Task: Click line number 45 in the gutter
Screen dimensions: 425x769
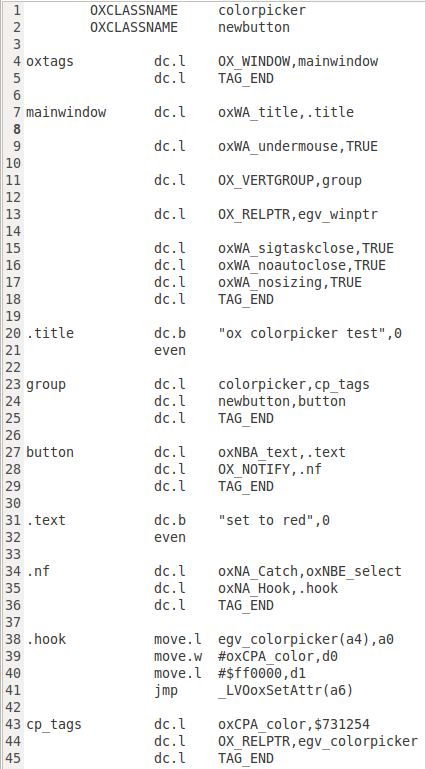Action: [13, 759]
